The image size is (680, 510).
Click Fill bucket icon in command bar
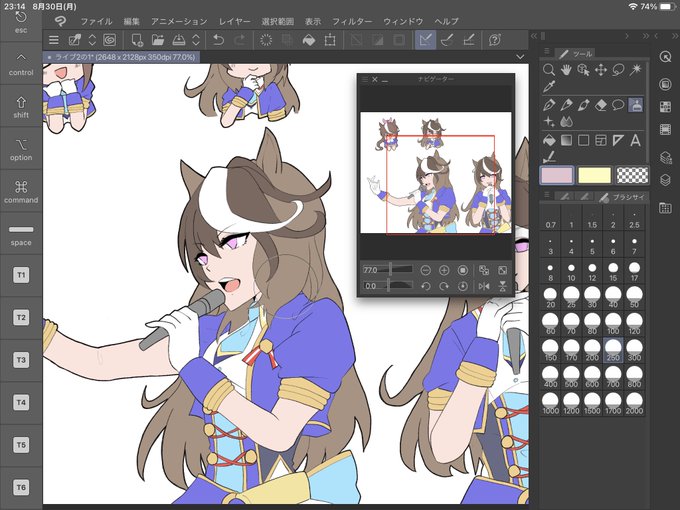click(x=309, y=40)
